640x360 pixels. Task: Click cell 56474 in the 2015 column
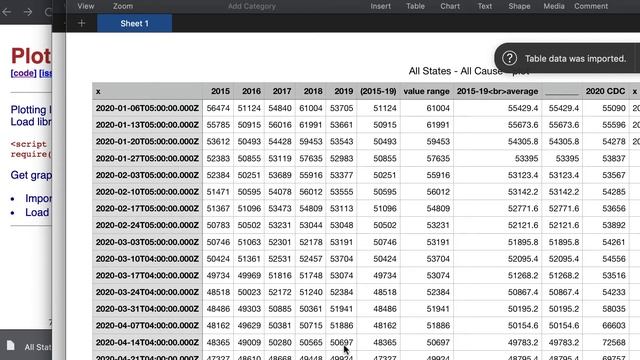[218, 108]
